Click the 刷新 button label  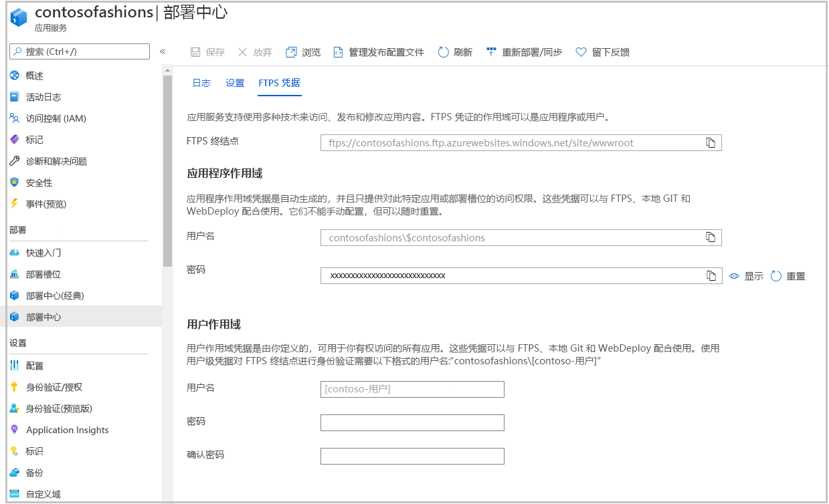tap(463, 52)
